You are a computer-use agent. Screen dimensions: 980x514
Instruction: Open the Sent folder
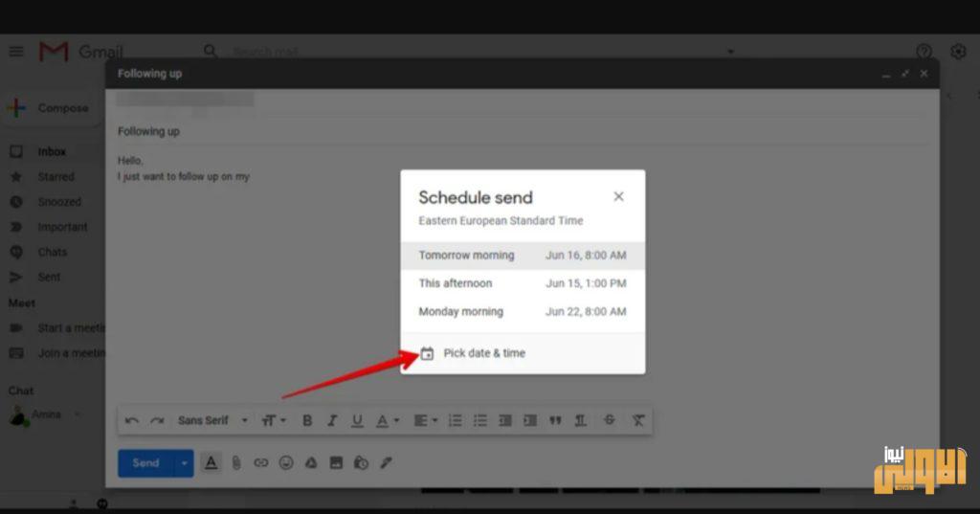[49, 277]
